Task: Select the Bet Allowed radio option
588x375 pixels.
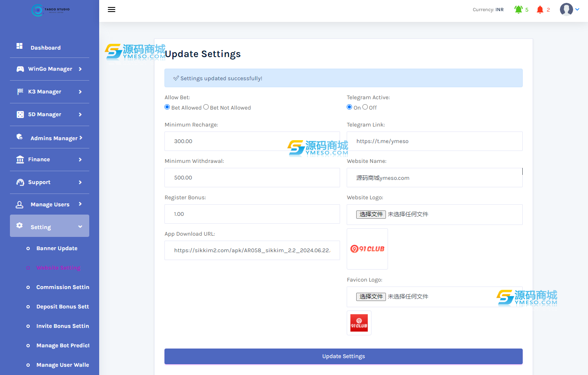Action: (x=167, y=107)
